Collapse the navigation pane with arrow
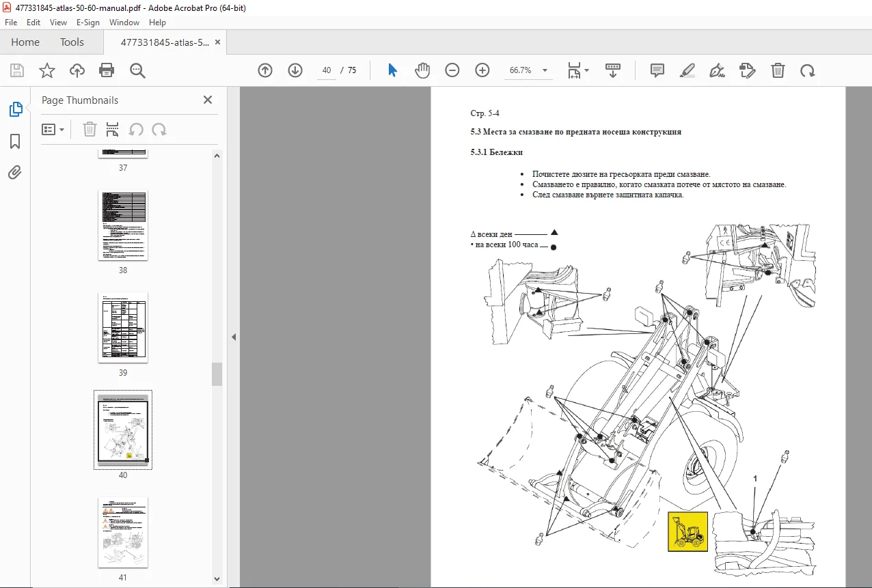Viewport: 872px width, 588px height. click(234, 337)
